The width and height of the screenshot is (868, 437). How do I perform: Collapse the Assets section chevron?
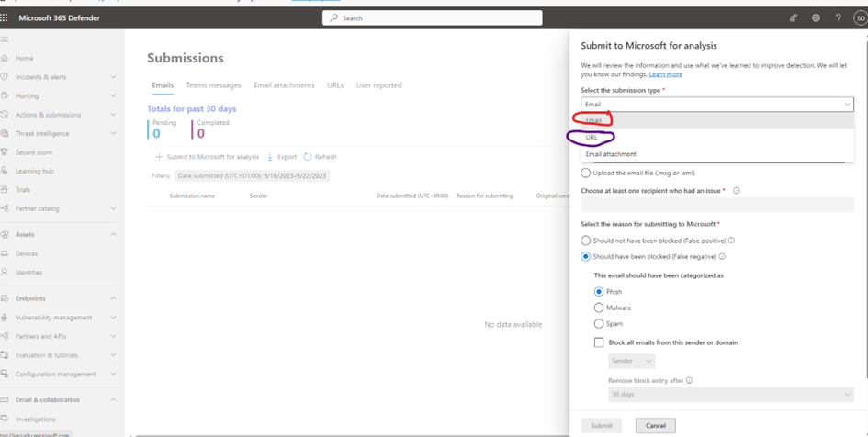(x=114, y=234)
